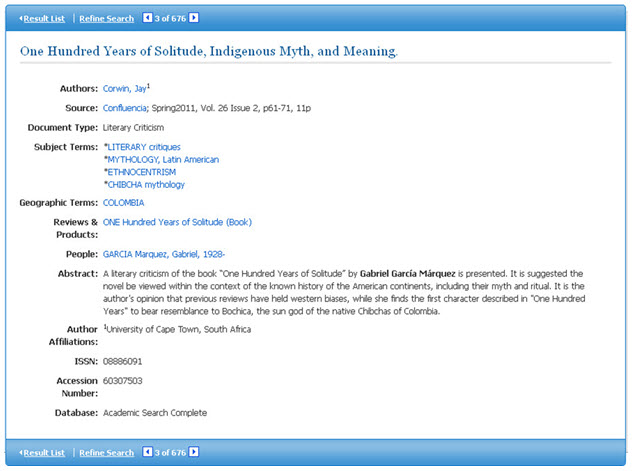
Task: Click COLOMBIA geographic term link
Action: tap(123, 203)
